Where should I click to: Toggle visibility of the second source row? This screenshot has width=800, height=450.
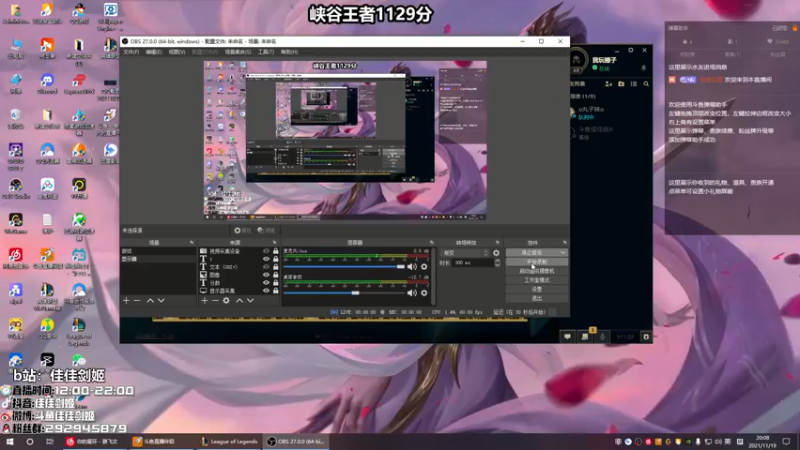[266, 259]
